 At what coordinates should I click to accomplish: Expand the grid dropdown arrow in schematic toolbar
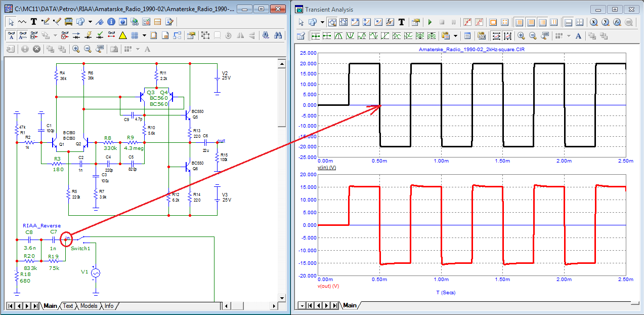click(x=144, y=35)
